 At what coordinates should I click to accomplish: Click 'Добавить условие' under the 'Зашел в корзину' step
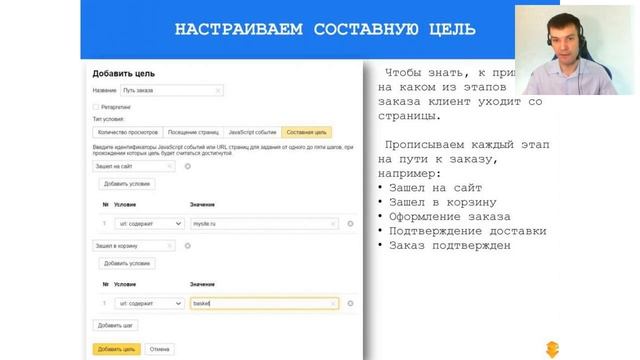point(127,263)
